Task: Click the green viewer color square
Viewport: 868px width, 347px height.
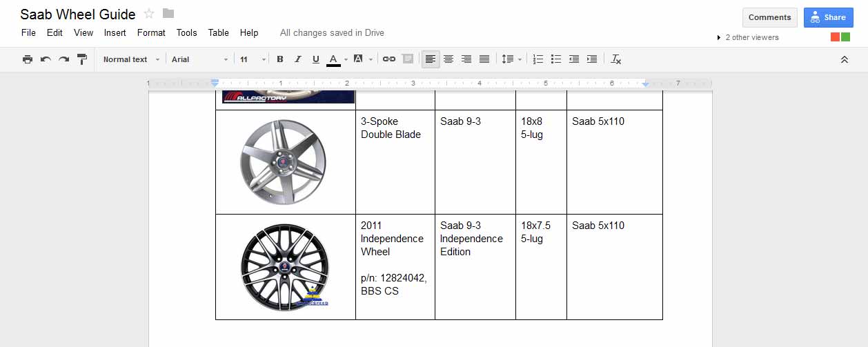Action: pyautogui.click(x=845, y=37)
